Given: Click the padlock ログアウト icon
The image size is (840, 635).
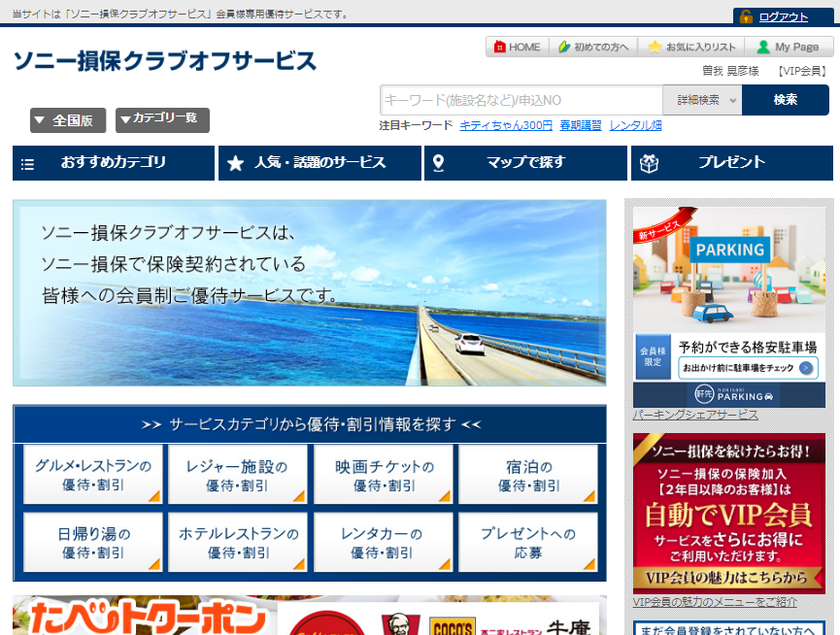Looking at the screenshot, I should tap(746, 14).
